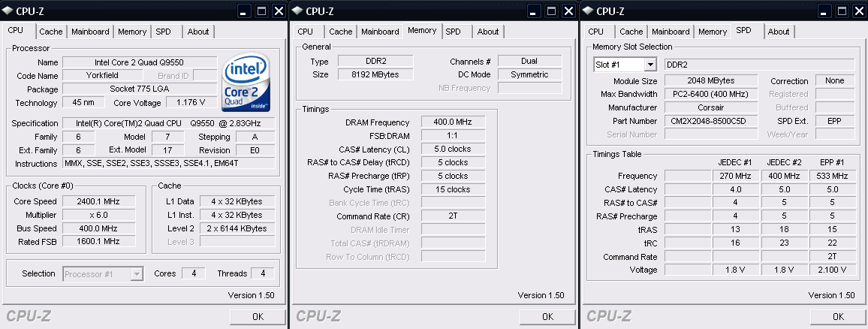The width and height of the screenshot is (868, 329).
Task: Open the SPD tab in the CPU window
Action: point(163,32)
